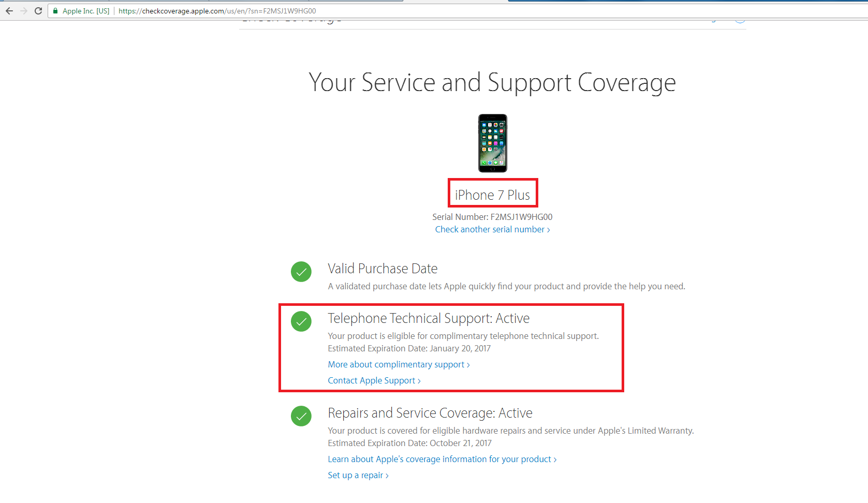Open More about complimentary support link
868x503 pixels.
399,364
